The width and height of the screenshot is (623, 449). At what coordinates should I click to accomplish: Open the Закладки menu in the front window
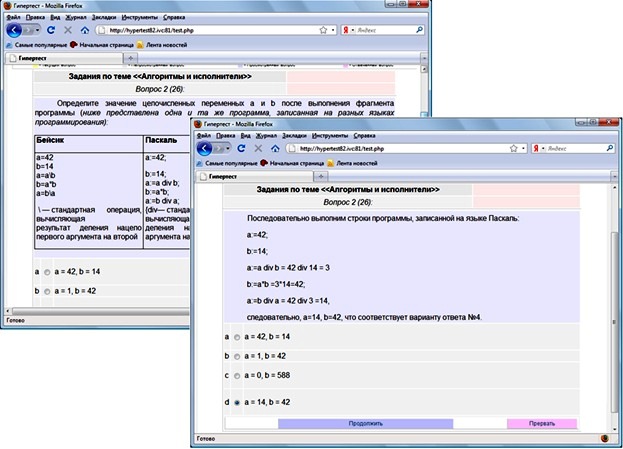click(297, 135)
